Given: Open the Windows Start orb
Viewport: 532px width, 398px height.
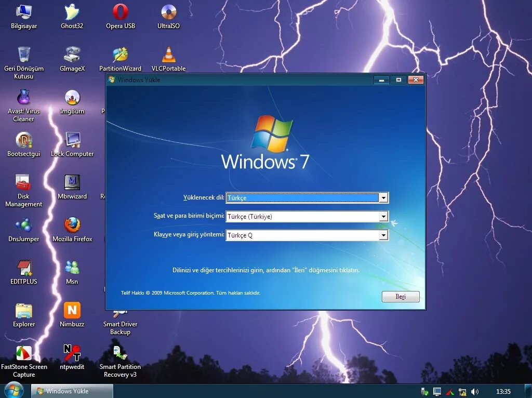Looking at the screenshot, I should (x=14, y=391).
